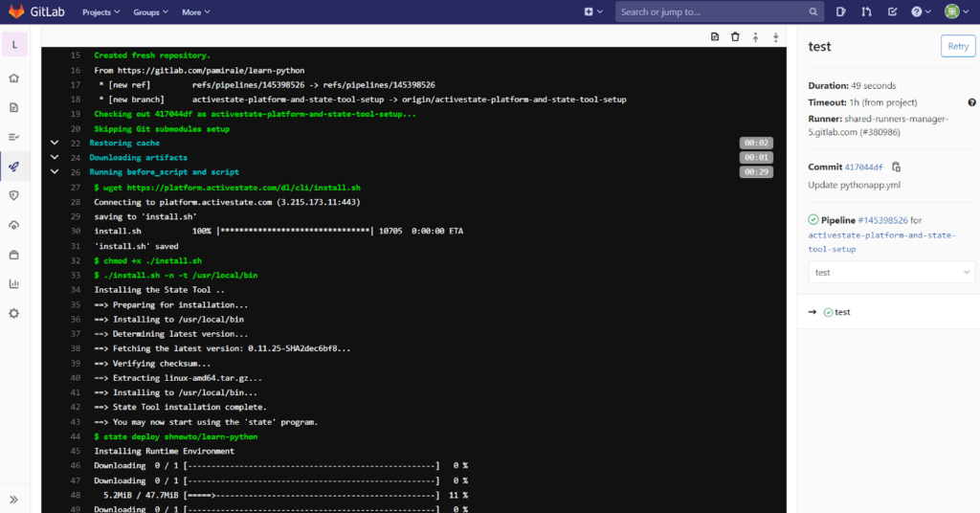Click the GitLab logo
The image size is (980, 513).
tap(37, 11)
